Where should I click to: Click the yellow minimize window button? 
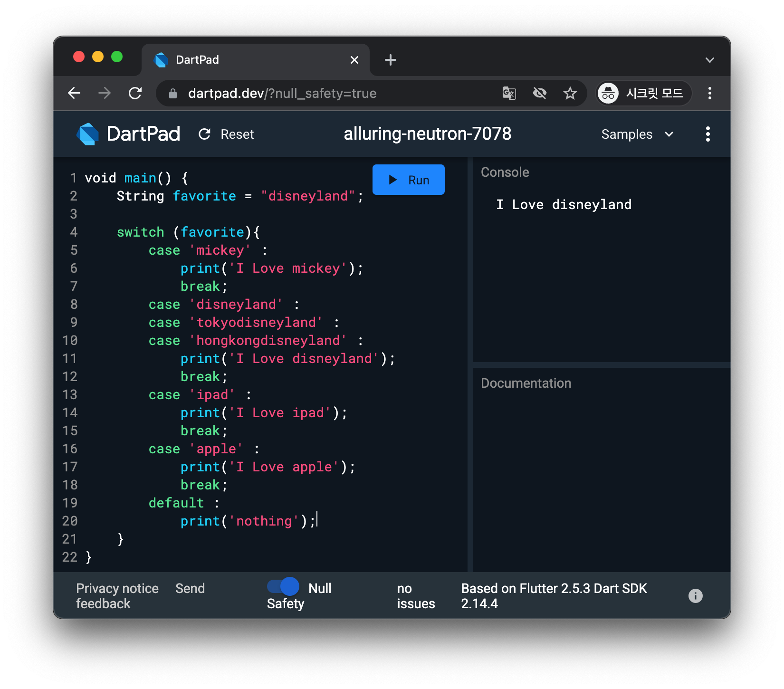[x=98, y=57]
